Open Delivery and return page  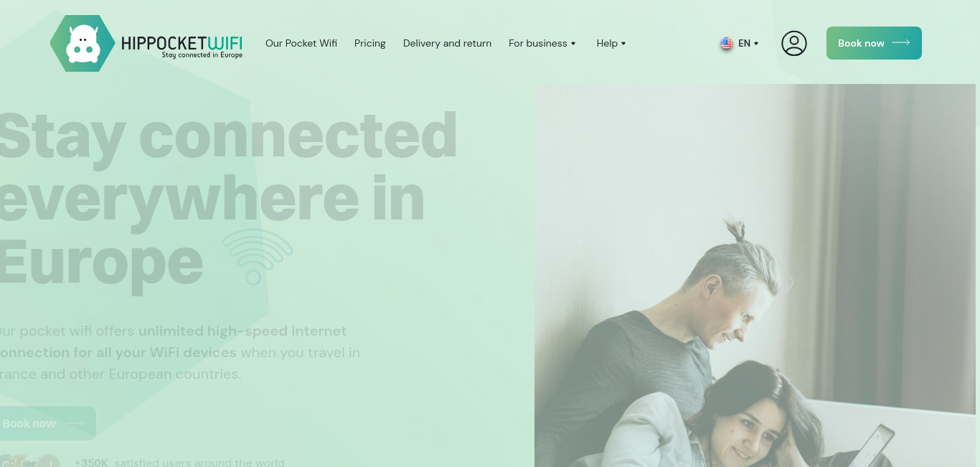point(447,43)
